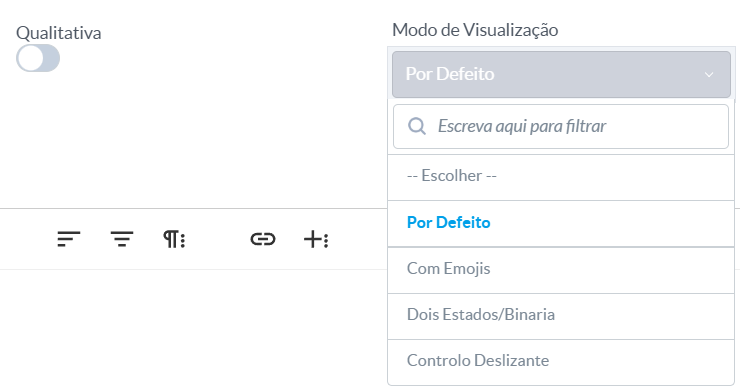Click the Modo de Visualização field label

(475, 30)
